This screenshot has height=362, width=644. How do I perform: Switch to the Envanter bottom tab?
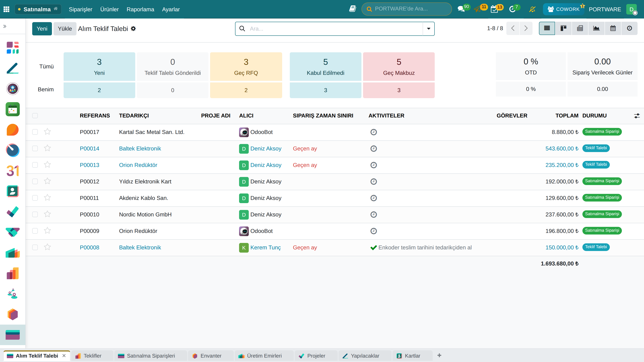click(211, 356)
